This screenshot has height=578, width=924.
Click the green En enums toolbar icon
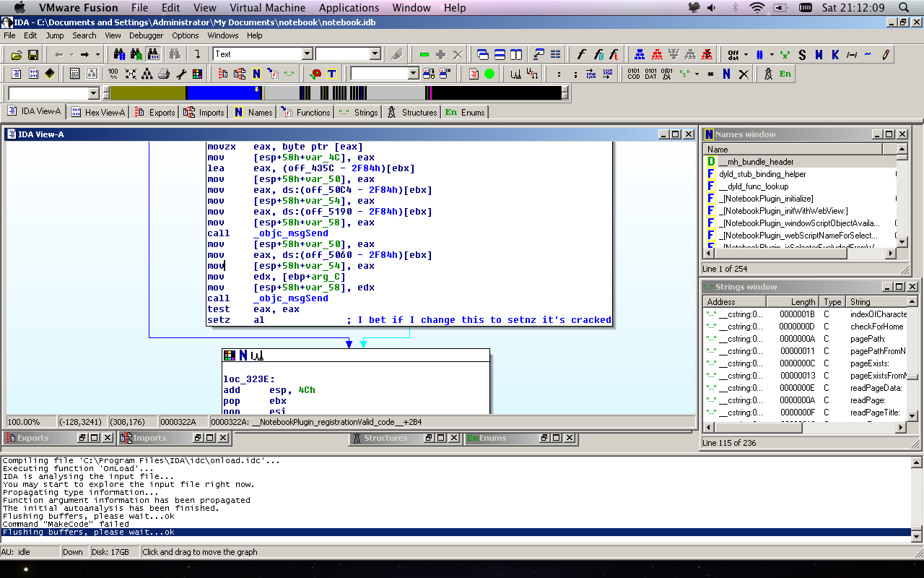click(x=785, y=74)
